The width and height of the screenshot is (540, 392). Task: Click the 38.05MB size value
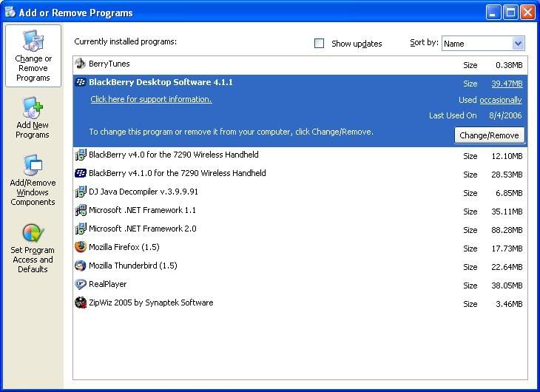(x=507, y=285)
